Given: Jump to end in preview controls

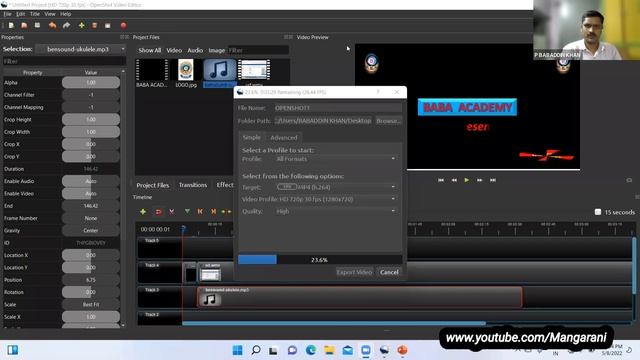Looking at the screenshot, I should (x=493, y=180).
